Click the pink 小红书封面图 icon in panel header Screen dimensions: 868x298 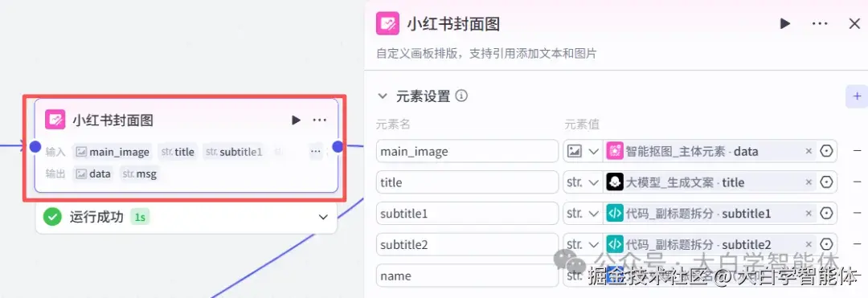[x=387, y=24]
